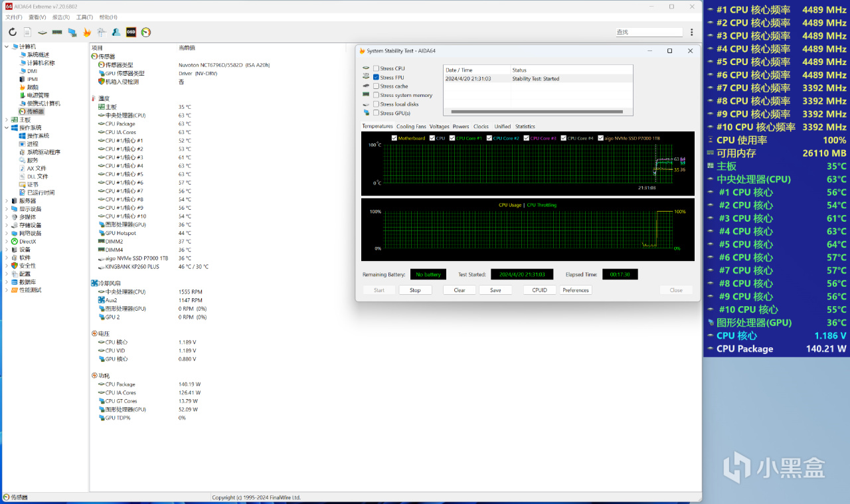Collapse the 操作系统 tree node
Image resolution: width=850 pixels, height=504 pixels.
click(x=7, y=127)
